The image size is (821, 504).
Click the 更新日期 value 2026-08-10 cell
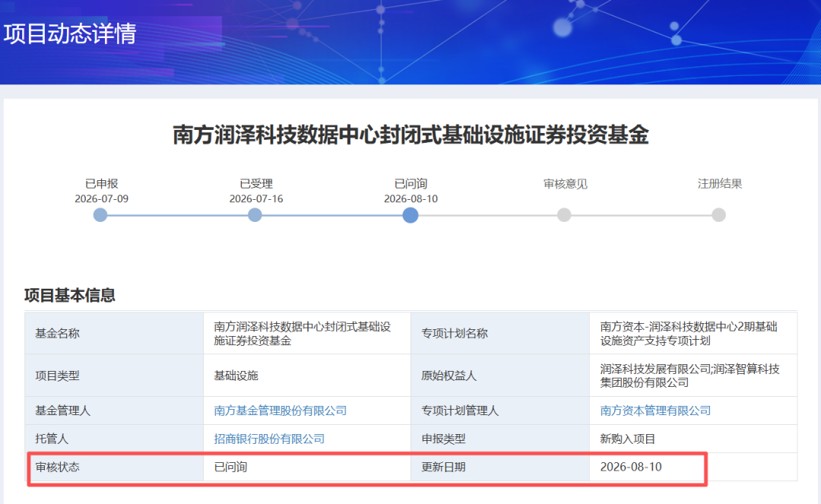point(693,467)
